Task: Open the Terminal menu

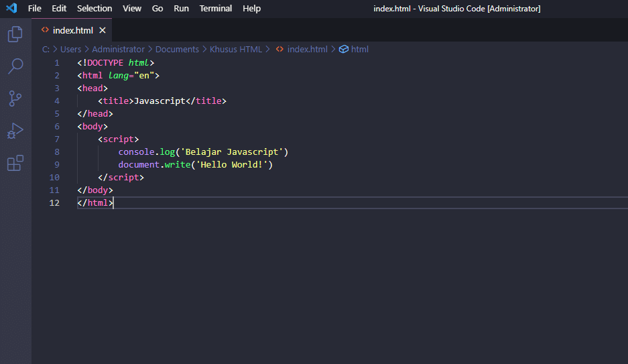Action: (x=216, y=9)
